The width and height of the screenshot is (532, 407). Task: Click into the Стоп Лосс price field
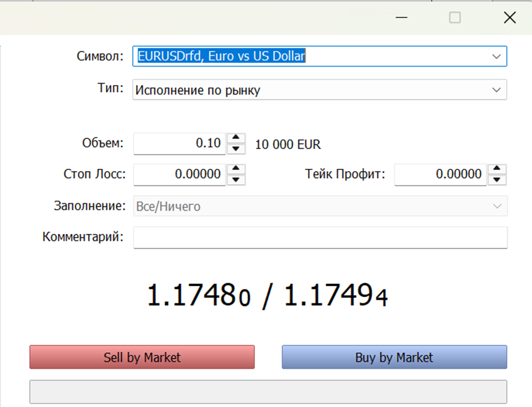(x=179, y=175)
